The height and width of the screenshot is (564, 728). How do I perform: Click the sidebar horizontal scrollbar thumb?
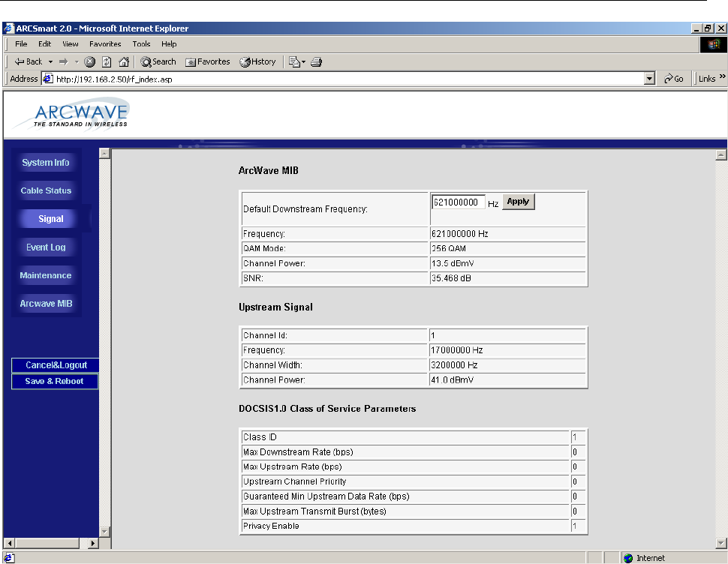(x=47, y=543)
